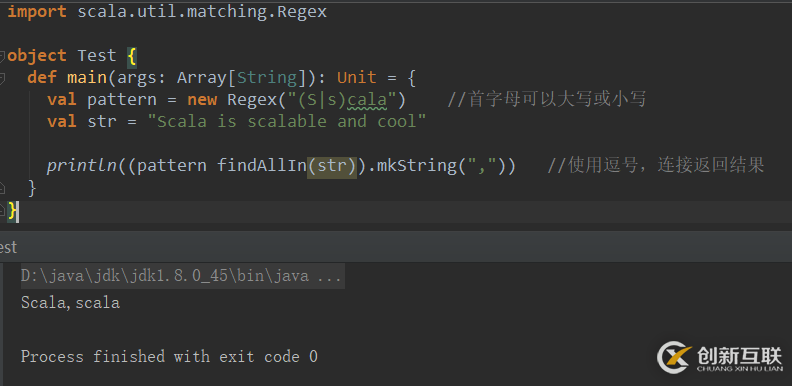
Task: Click the Test object name
Action: 96,56
